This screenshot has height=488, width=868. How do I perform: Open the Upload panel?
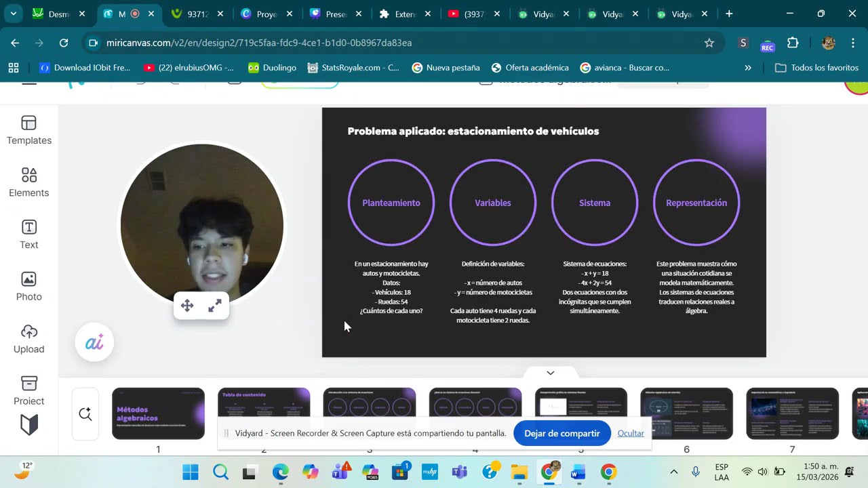[28, 340]
